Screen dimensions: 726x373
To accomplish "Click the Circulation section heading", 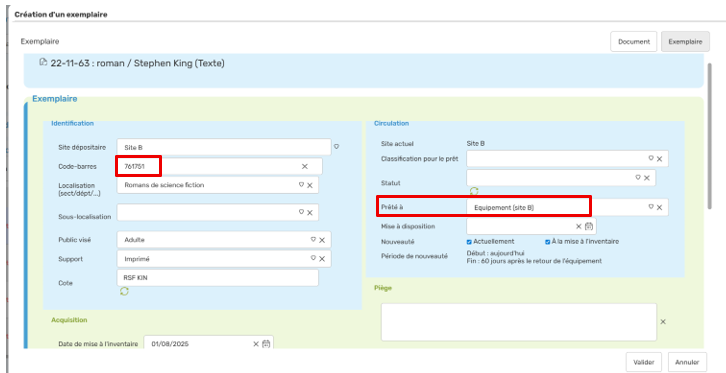I will [x=391, y=124].
